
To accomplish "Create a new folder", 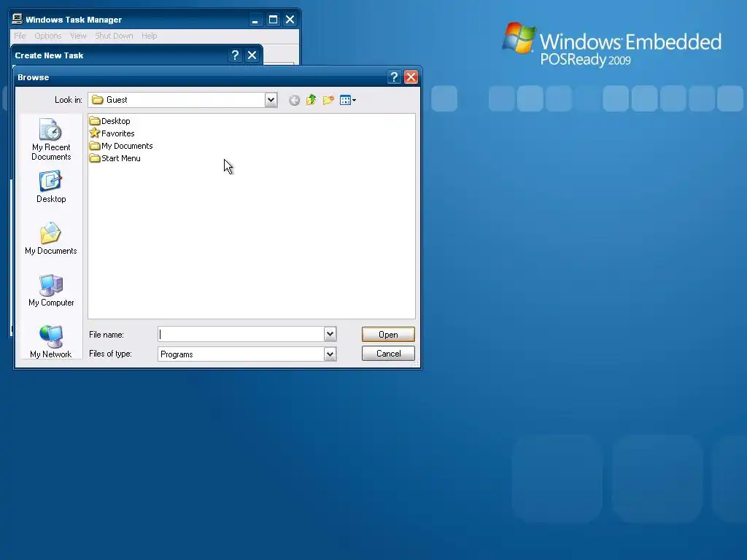I will tap(328, 100).
